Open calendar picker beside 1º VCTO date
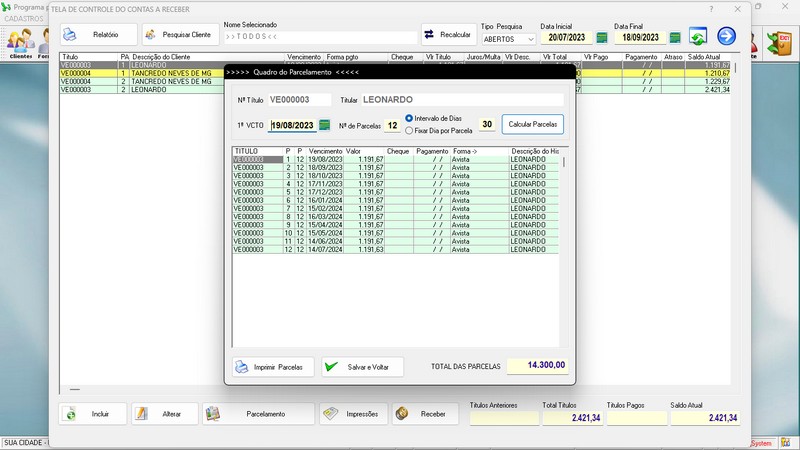Screen dimensions: 800x450 click(324, 125)
